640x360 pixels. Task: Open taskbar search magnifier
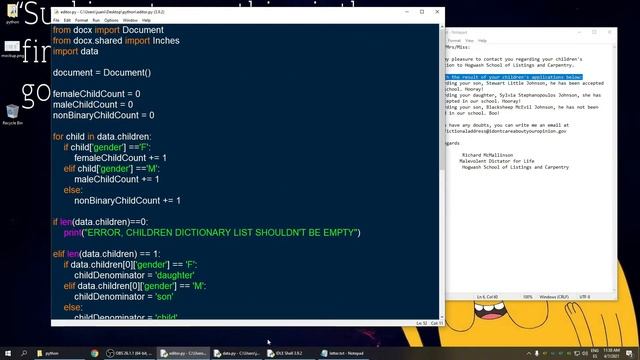pos(24,353)
